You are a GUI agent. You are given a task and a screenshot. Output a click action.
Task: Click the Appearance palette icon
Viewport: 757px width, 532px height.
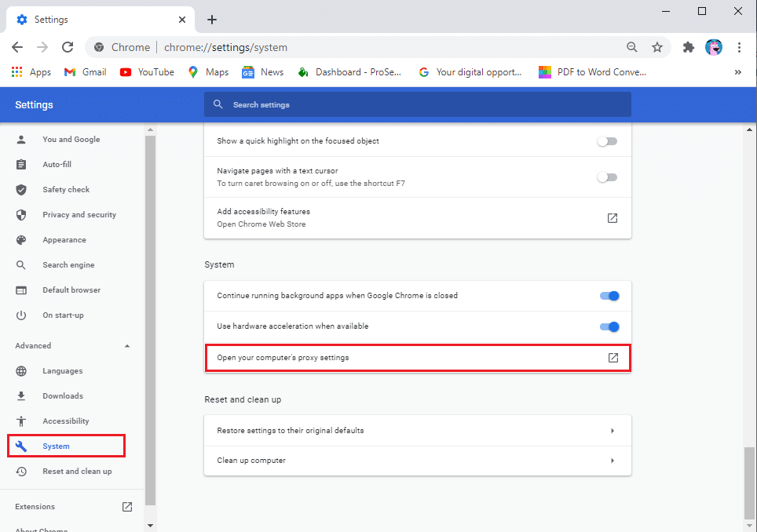[23, 239]
